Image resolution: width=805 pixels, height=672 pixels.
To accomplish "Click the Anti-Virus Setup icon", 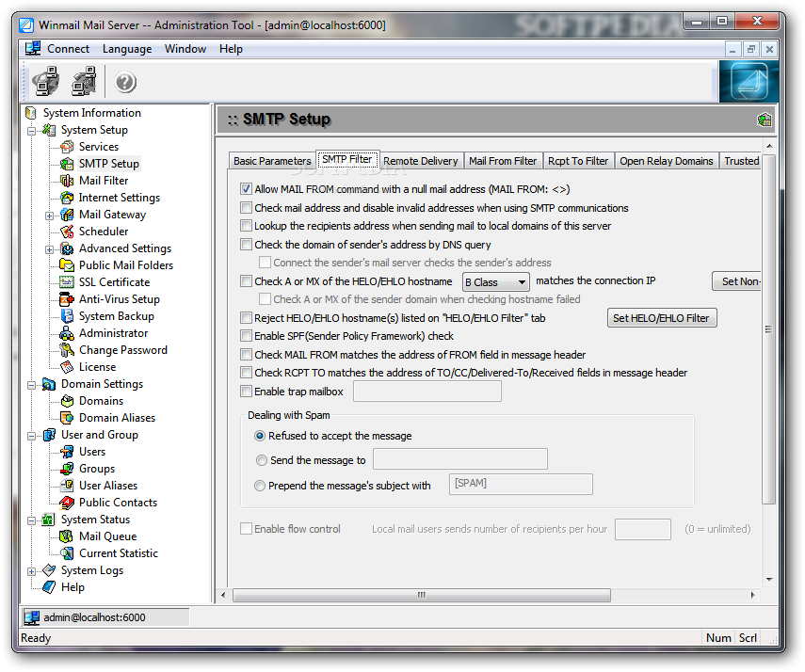I will coord(67,299).
